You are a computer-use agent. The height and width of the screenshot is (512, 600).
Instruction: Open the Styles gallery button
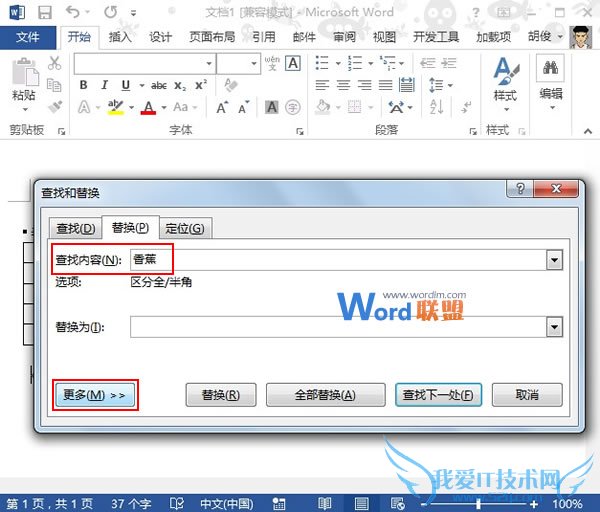506,84
